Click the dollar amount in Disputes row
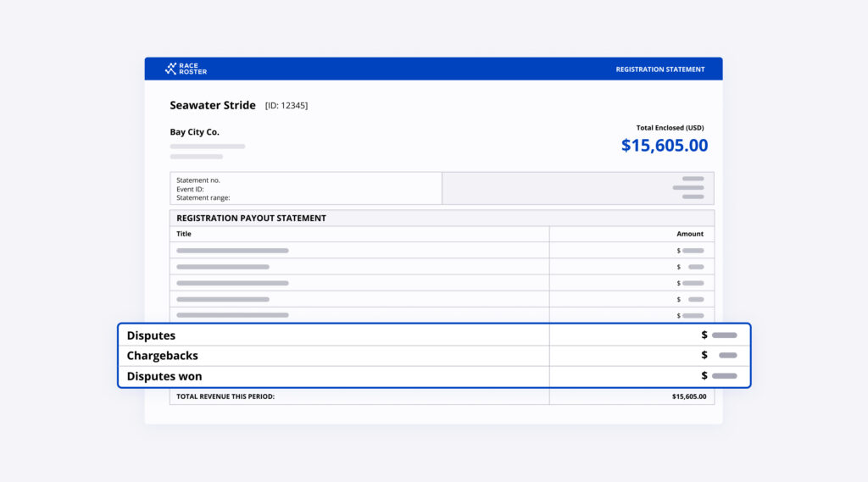Image resolution: width=868 pixels, height=482 pixels. coord(720,335)
